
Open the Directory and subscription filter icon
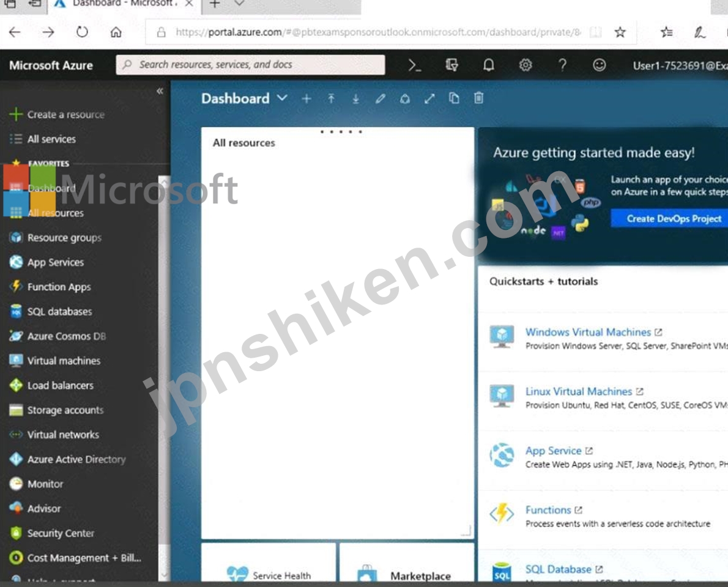tap(451, 65)
